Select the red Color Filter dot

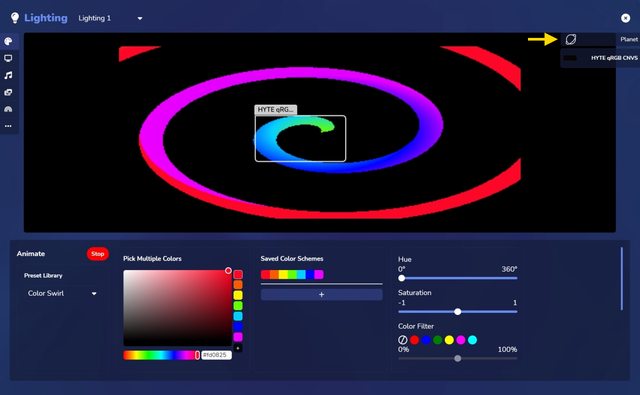(414, 340)
